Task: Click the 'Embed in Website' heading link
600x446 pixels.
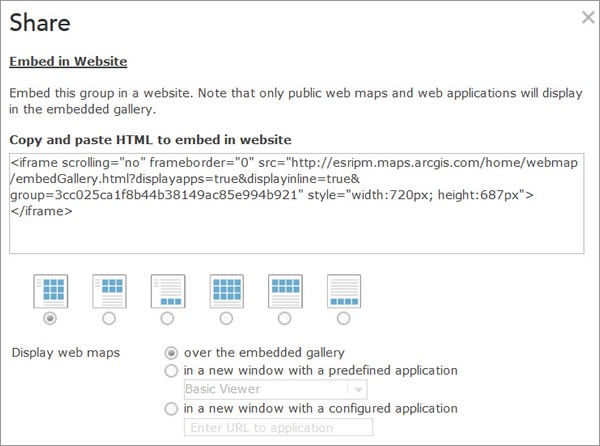Action: 68,62
